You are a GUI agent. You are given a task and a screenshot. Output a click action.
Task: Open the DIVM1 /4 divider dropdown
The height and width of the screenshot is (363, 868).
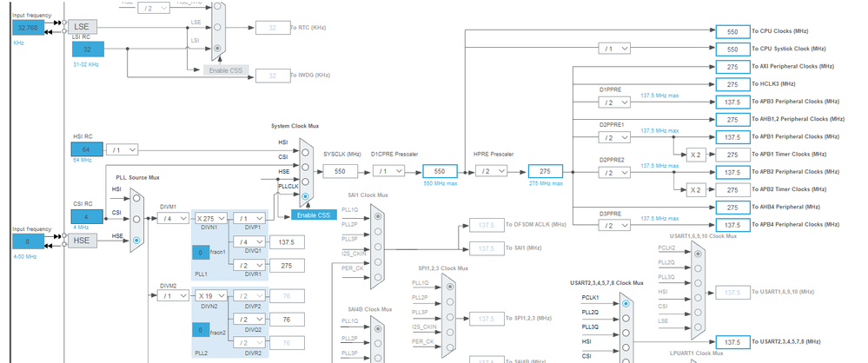pos(173,219)
